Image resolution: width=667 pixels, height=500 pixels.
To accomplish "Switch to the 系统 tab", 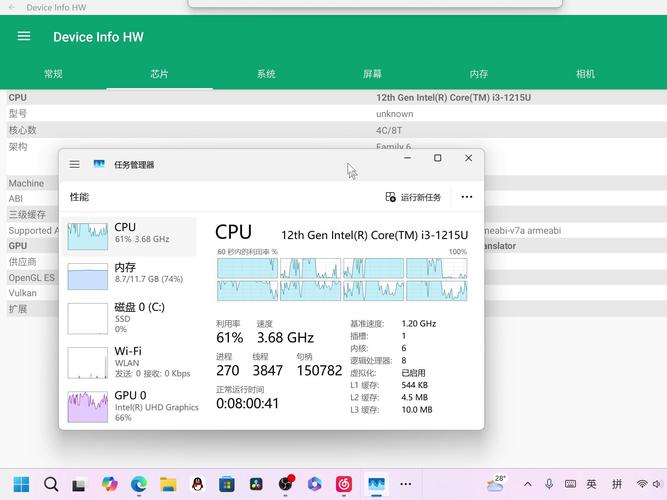I will [x=266, y=74].
